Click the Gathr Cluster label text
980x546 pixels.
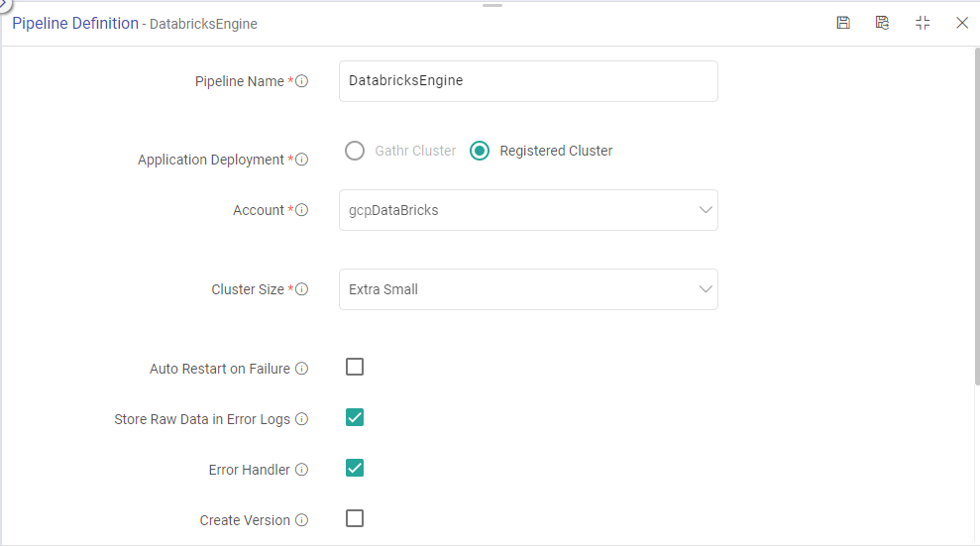(415, 152)
